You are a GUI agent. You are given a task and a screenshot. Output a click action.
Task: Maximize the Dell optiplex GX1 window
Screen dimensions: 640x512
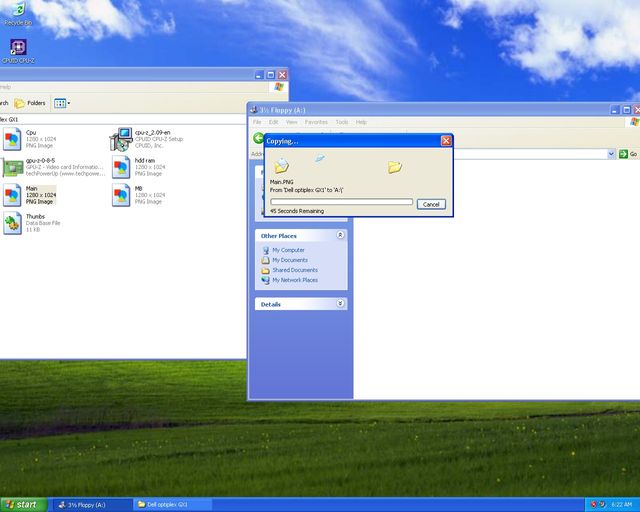[x=270, y=75]
